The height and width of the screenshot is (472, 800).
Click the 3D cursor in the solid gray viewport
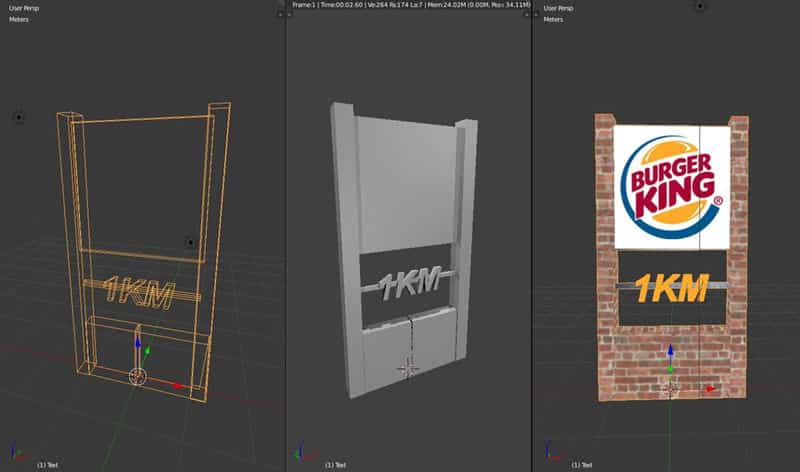coord(407,368)
